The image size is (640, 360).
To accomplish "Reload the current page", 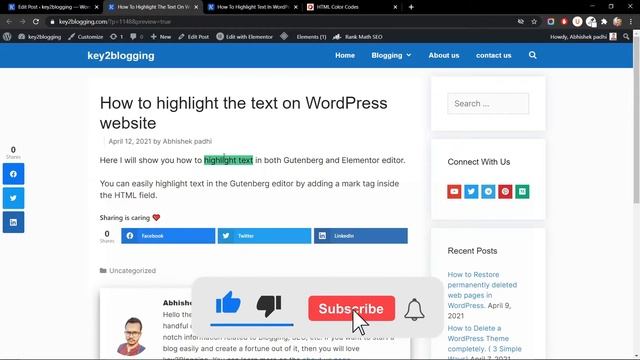I will click(x=36, y=22).
